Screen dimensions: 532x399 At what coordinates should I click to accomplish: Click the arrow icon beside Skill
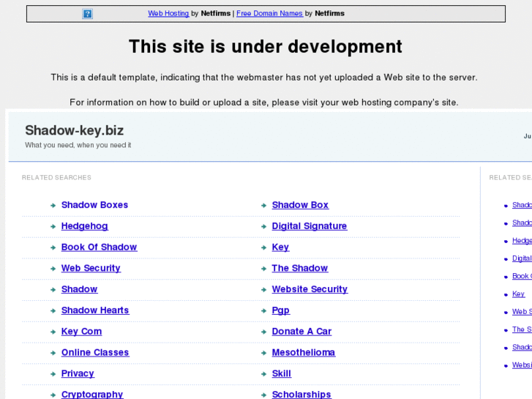pos(263,373)
